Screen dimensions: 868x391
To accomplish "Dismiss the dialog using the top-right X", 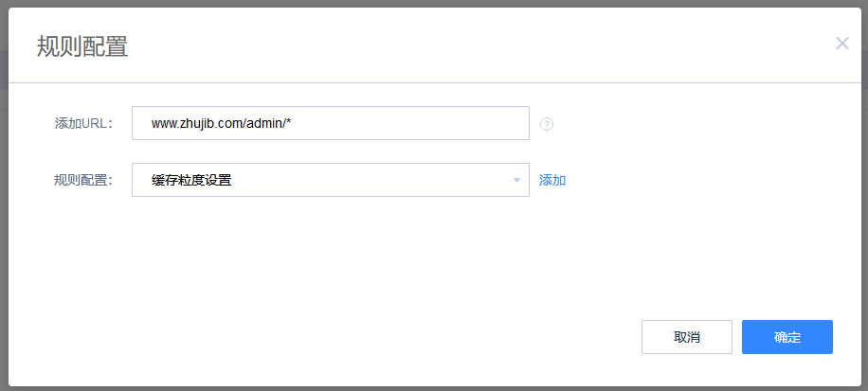I will pos(841,44).
